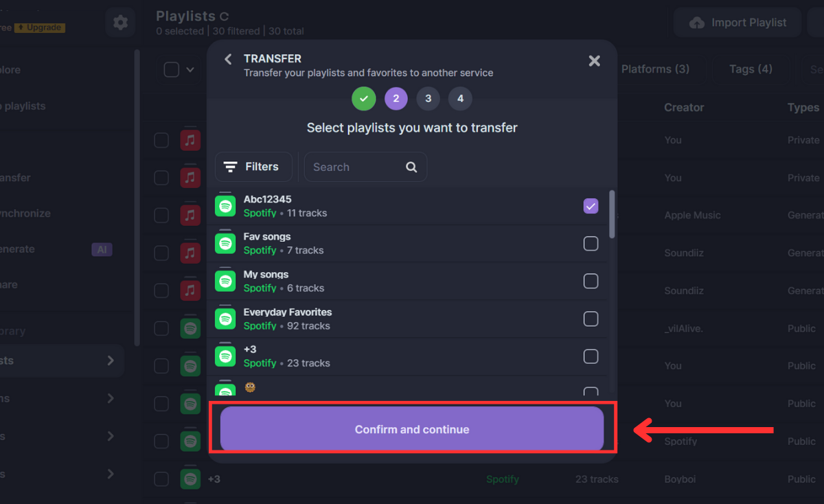The width and height of the screenshot is (824, 504).
Task: Close the Transfer dialog with X
Action: 594,61
